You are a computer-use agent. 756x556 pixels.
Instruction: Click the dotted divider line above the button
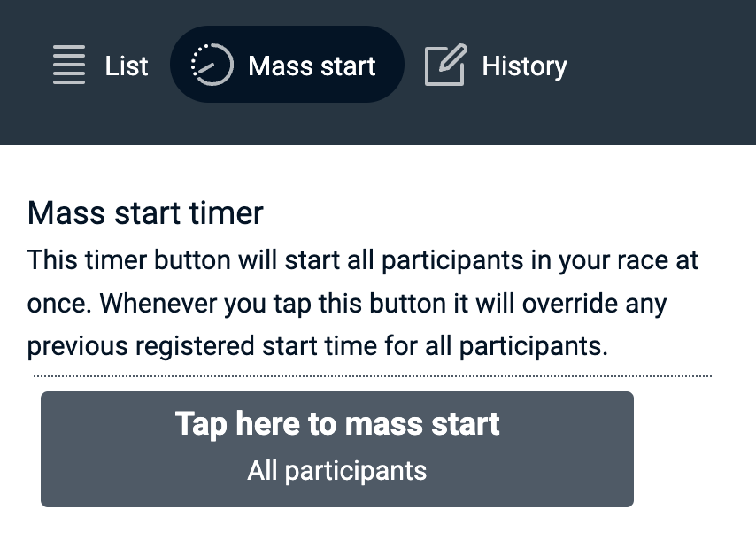(x=372, y=376)
